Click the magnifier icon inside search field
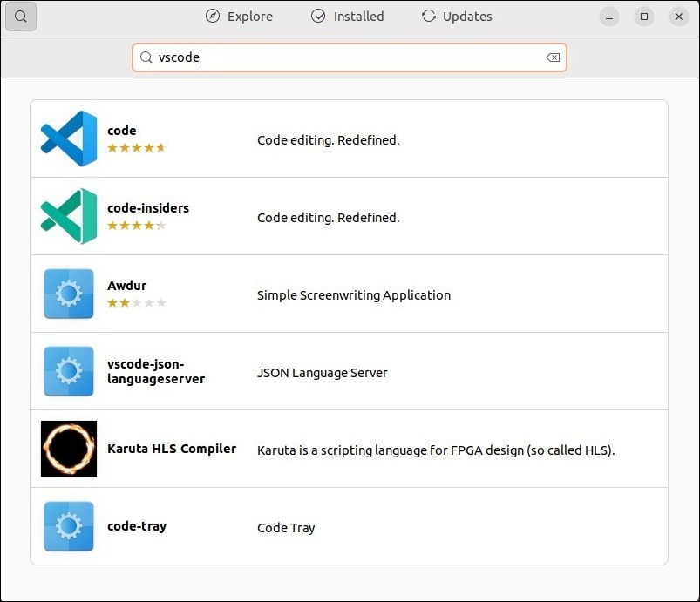The width and height of the screenshot is (700, 602). point(146,57)
